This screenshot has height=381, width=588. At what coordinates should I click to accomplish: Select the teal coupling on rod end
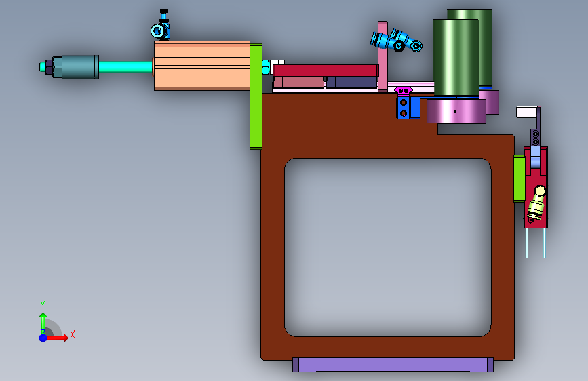76,66
